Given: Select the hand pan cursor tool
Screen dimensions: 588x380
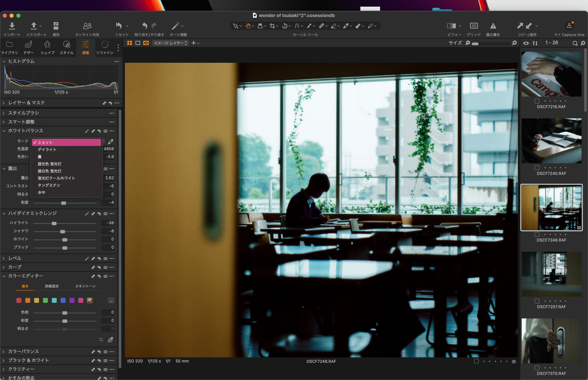Looking at the screenshot, I should point(248,26).
